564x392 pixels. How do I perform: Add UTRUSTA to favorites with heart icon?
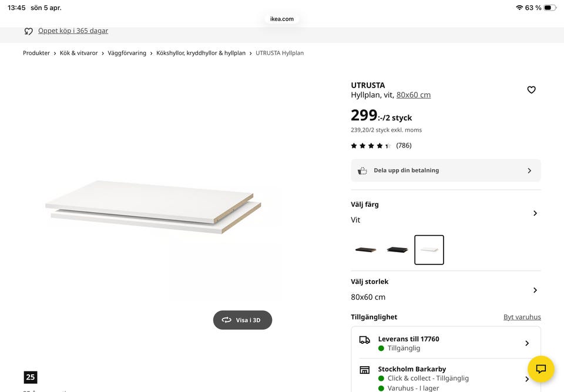(x=531, y=90)
